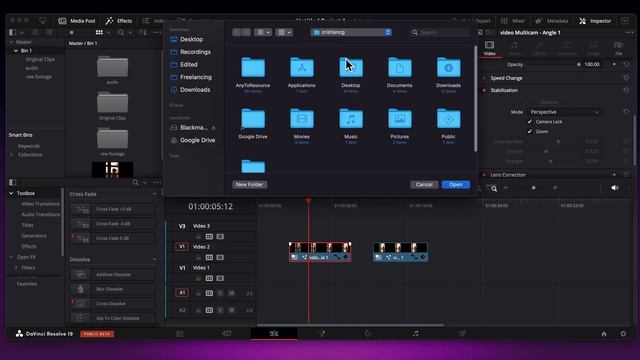The height and width of the screenshot is (360, 640).
Task: Collapse the Cross Fade effects group
Action: click(x=155, y=194)
